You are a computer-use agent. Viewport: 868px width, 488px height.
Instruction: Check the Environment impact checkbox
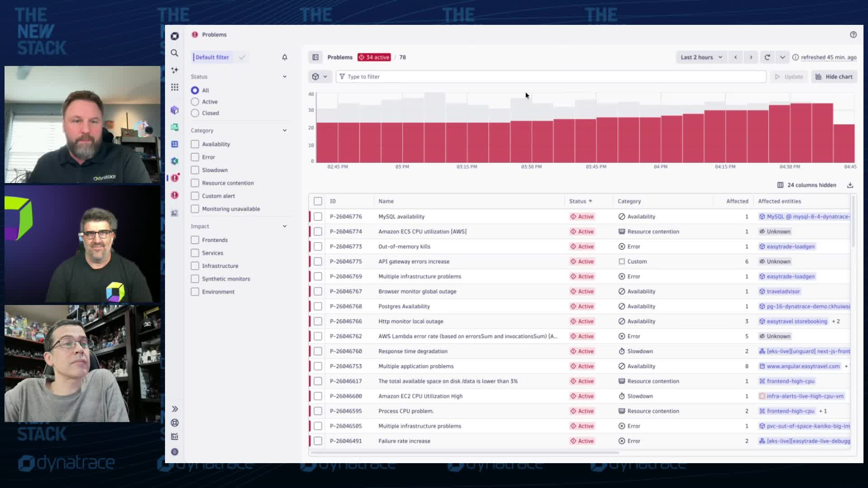[195, 292]
